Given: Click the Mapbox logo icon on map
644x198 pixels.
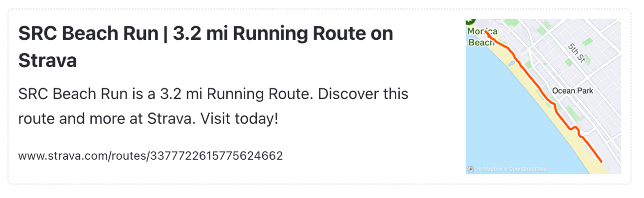Looking at the screenshot, I should (470, 169).
